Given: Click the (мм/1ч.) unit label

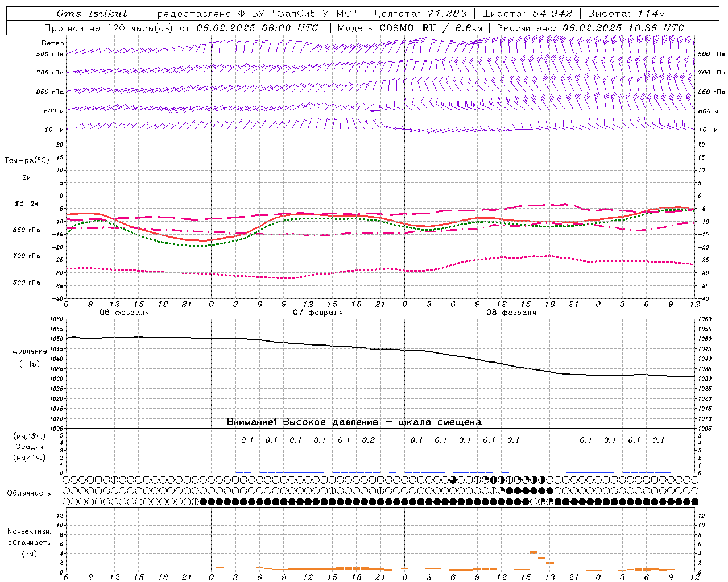Looking at the screenshot, I should pos(30,458).
